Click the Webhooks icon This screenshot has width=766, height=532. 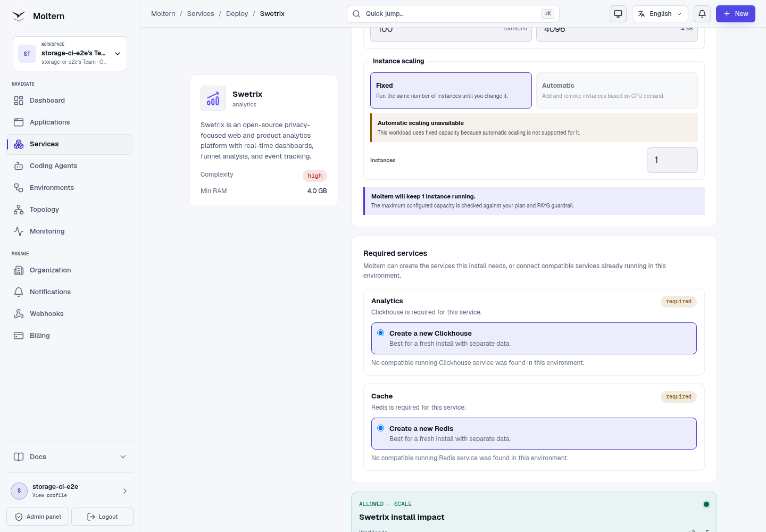click(19, 314)
